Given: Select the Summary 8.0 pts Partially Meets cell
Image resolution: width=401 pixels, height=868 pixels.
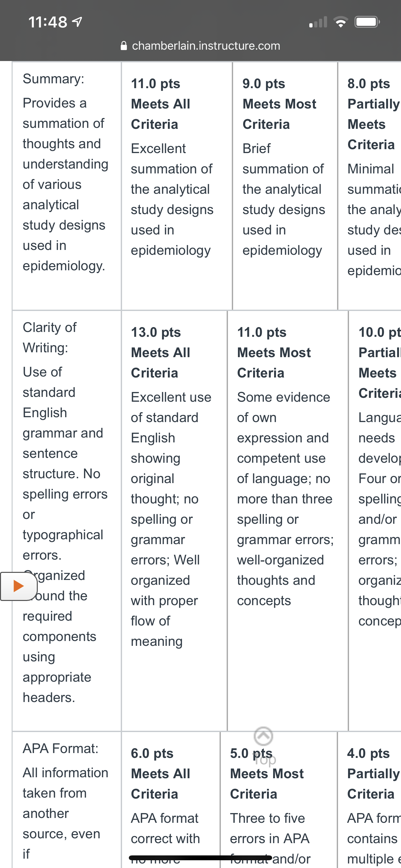Looking at the screenshot, I should pos(369,186).
